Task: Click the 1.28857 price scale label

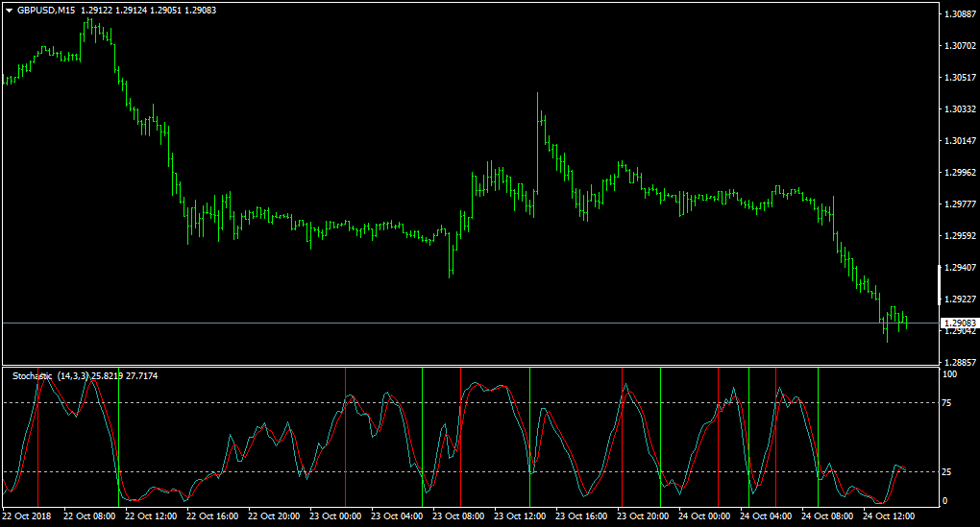Action: click(x=960, y=362)
